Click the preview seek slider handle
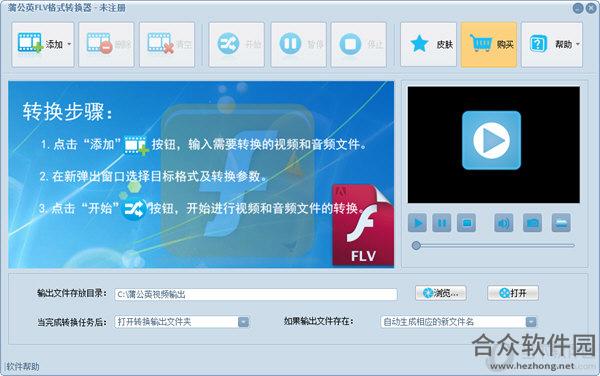The width and height of the screenshot is (600, 376). tap(416, 246)
